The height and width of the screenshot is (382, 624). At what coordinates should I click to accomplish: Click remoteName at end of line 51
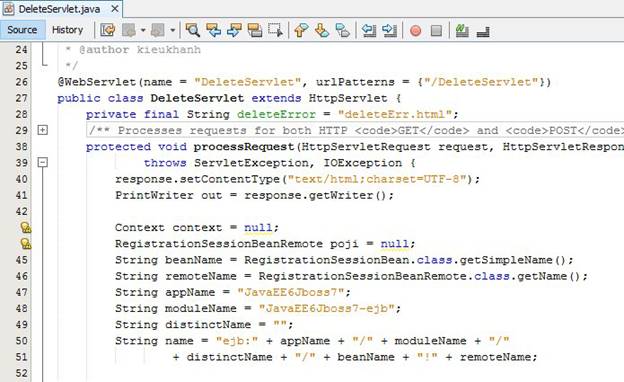(495, 357)
